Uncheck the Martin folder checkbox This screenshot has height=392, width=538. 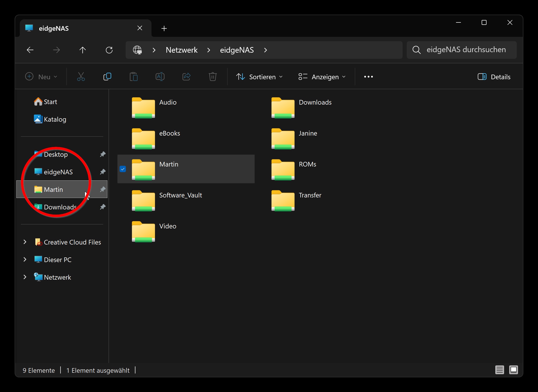[x=123, y=169]
